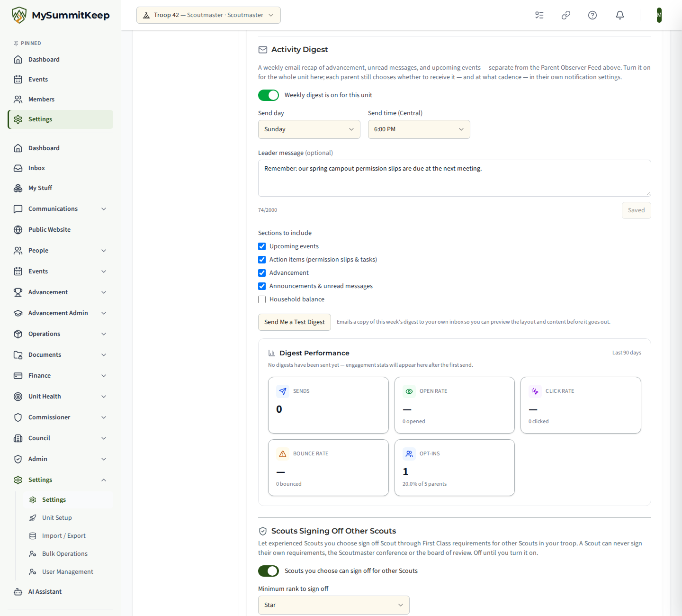Click the My Stuff icon
682x616 pixels.
pos(18,188)
